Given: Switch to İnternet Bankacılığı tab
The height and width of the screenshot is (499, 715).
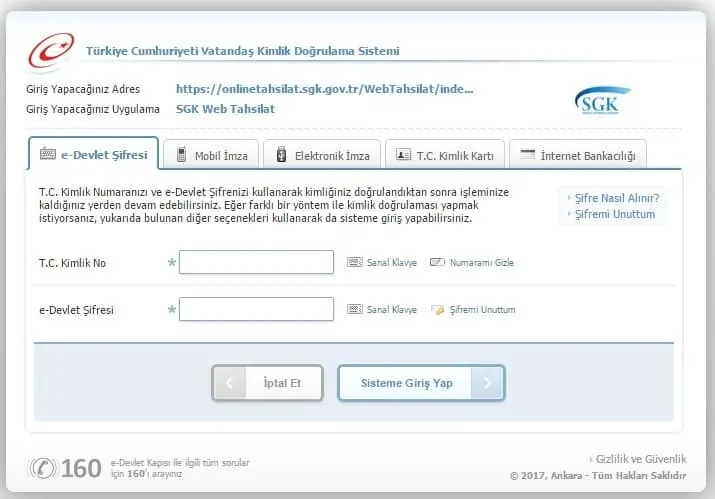Looking at the screenshot, I should coord(578,155).
